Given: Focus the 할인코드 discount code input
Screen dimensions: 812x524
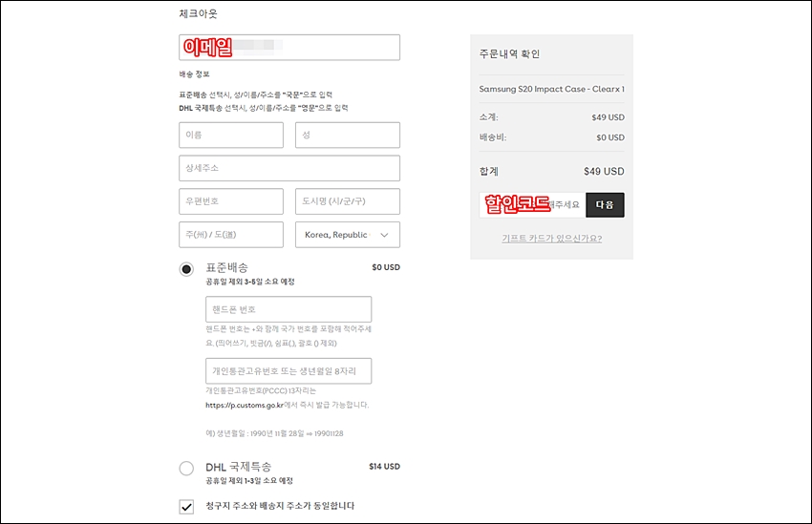Looking at the screenshot, I should point(532,205).
